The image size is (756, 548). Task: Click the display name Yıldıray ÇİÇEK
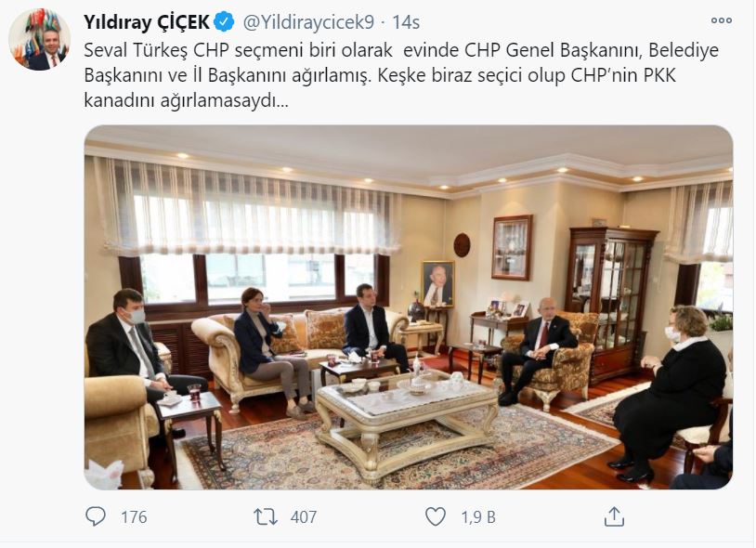tap(147, 22)
